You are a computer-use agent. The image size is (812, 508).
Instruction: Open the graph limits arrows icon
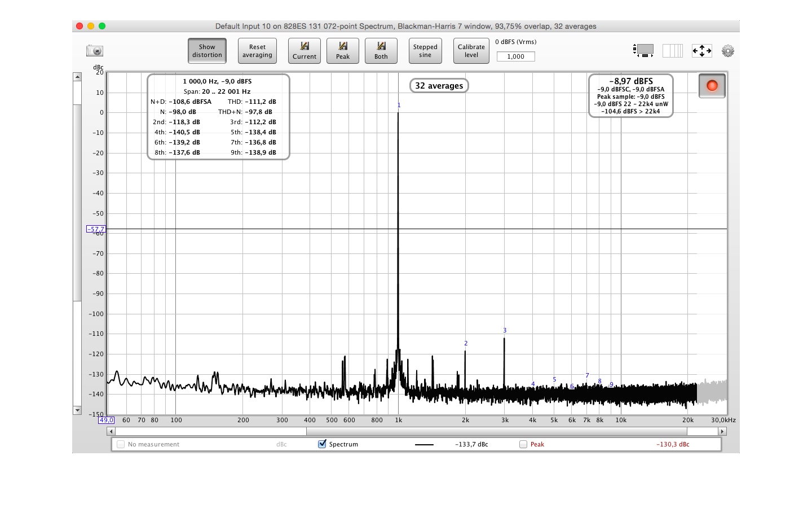(702, 51)
